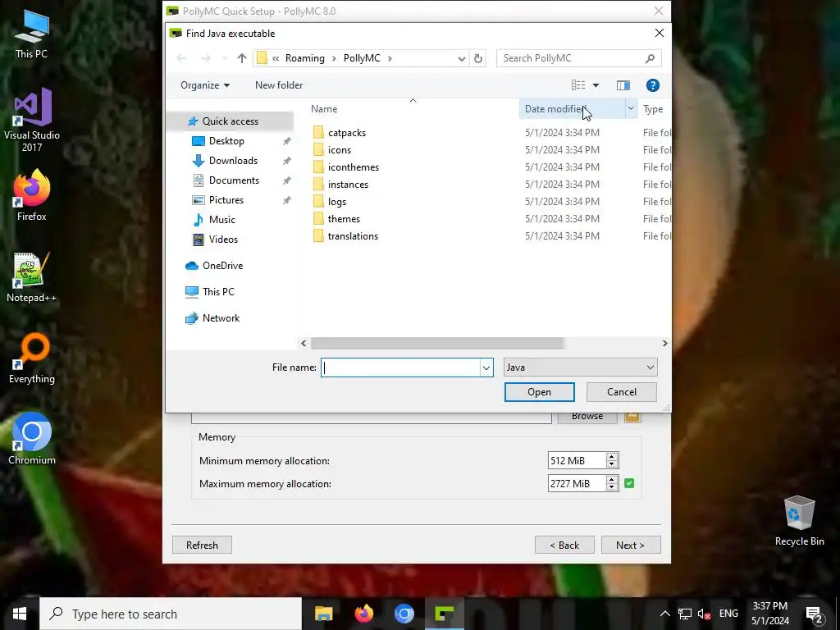Open Visual Studio 2017 desktop shortcut
The width and height of the screenshot is (840, 630).
32,120
